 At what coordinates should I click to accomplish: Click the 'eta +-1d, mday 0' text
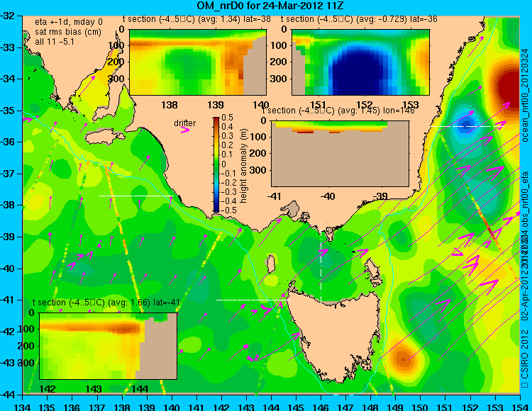[69, 22]
